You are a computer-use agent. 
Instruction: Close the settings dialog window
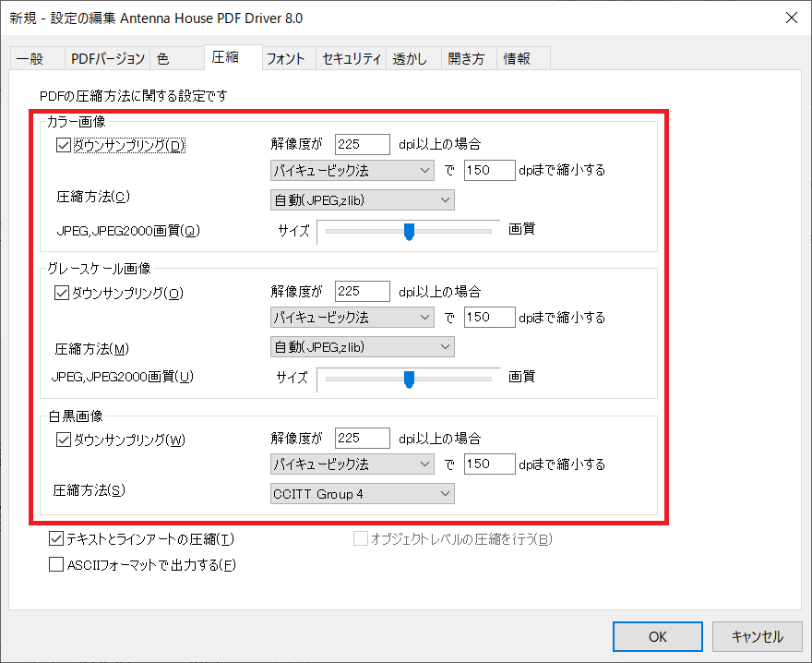click(791, 18)
